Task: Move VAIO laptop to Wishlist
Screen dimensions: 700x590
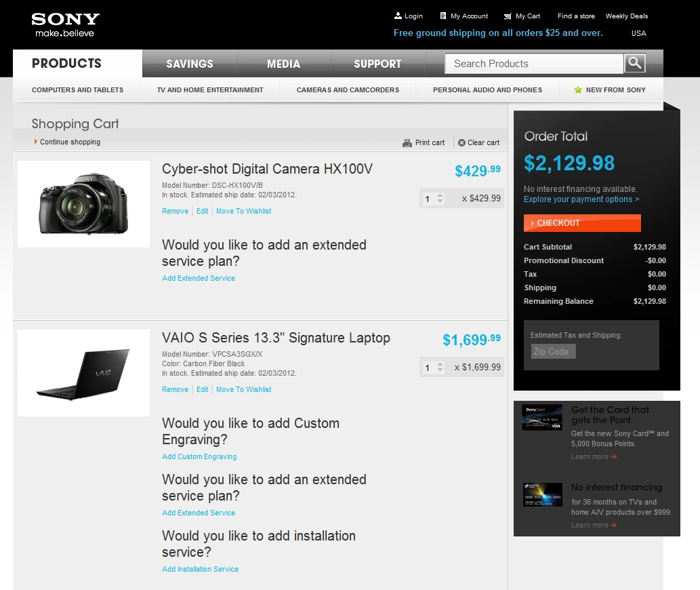Action: click(243, 389)
